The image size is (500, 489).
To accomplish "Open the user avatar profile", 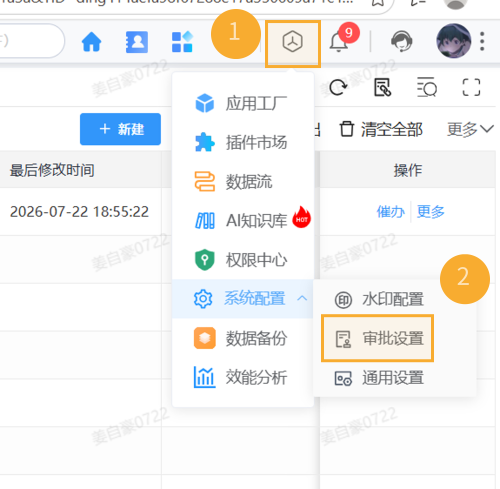I will [454, 41].
